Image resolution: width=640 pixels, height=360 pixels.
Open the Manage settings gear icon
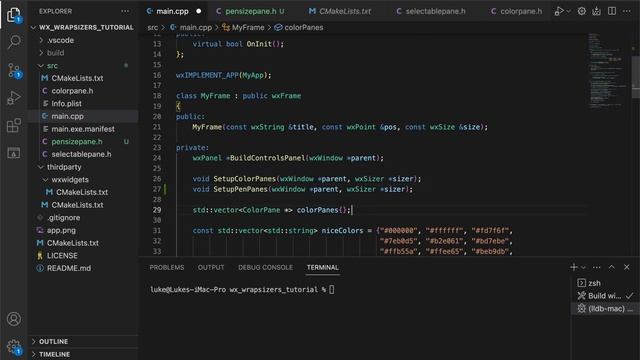[14, 347]
